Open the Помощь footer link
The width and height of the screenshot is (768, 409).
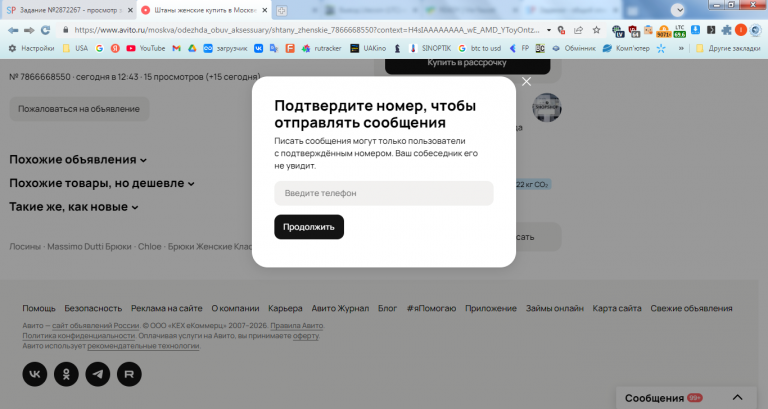(x=39, y=308)
